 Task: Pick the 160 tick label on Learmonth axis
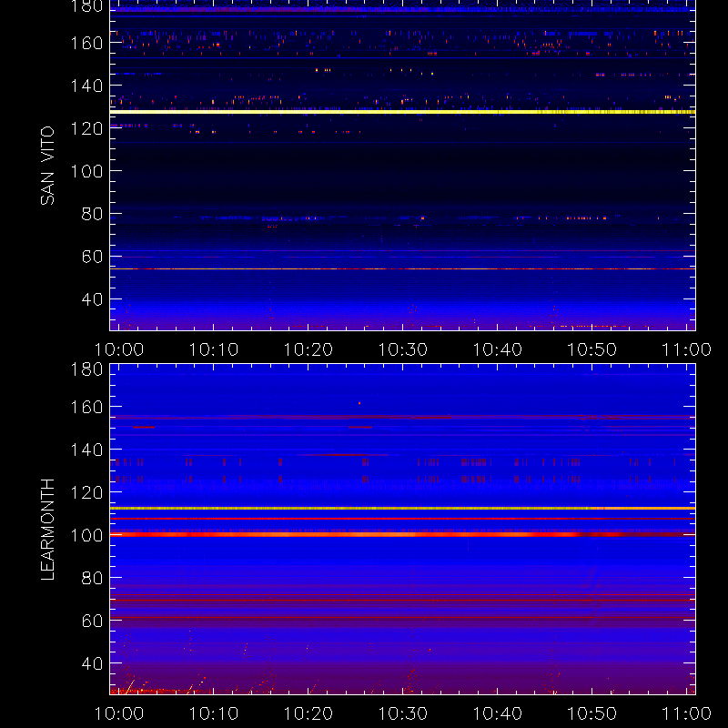86,407
